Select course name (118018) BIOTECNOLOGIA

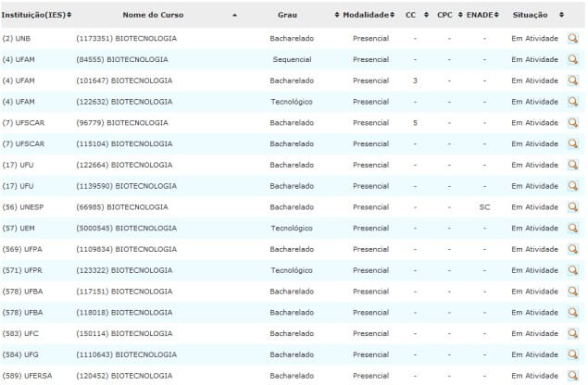124,312
